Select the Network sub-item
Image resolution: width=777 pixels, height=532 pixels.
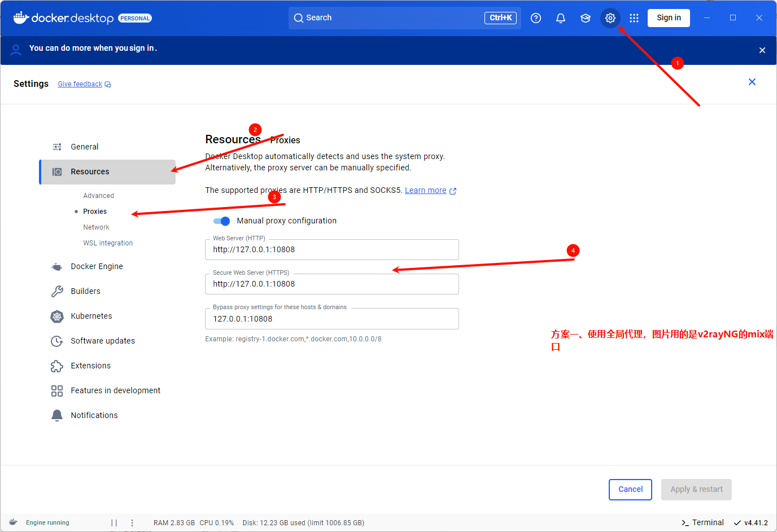(96, 227)
